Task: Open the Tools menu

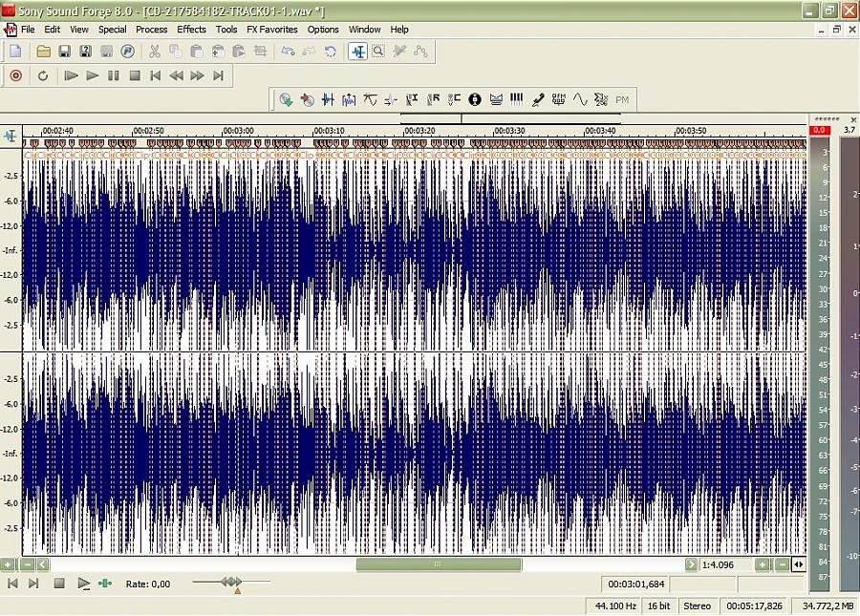Action: 226,30
